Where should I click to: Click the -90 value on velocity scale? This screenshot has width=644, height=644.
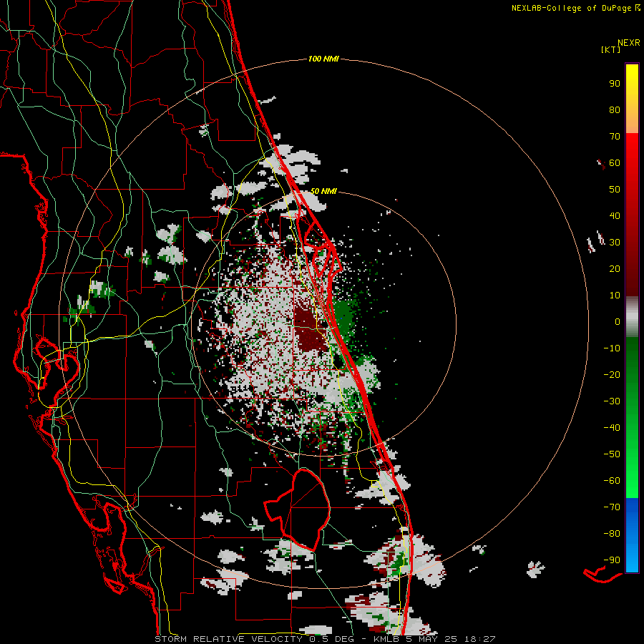[x=612, y=560]
